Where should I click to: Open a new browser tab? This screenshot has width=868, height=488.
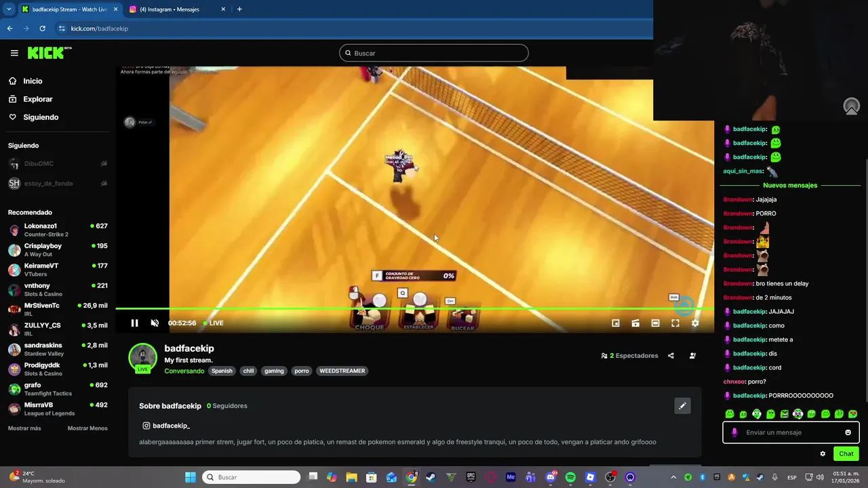tap(239, 9)
